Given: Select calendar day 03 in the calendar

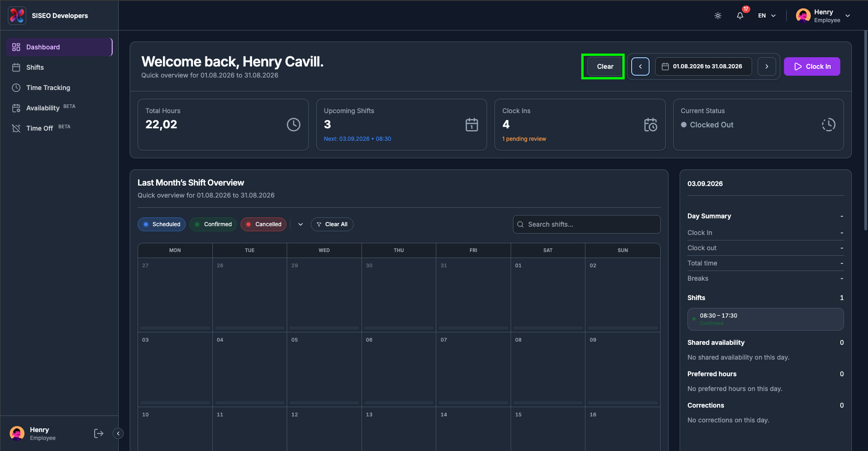Looking at the screenshot, I should tap(175, 369).
